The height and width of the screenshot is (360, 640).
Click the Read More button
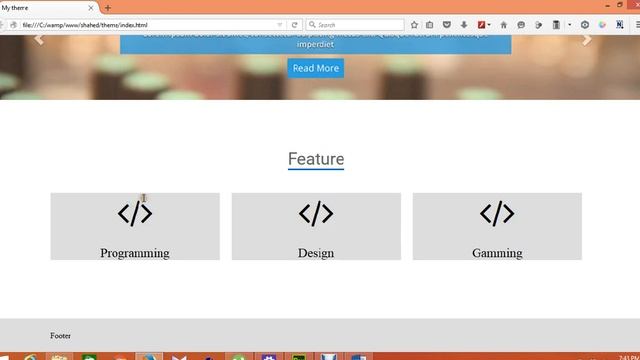click(316, 68)
